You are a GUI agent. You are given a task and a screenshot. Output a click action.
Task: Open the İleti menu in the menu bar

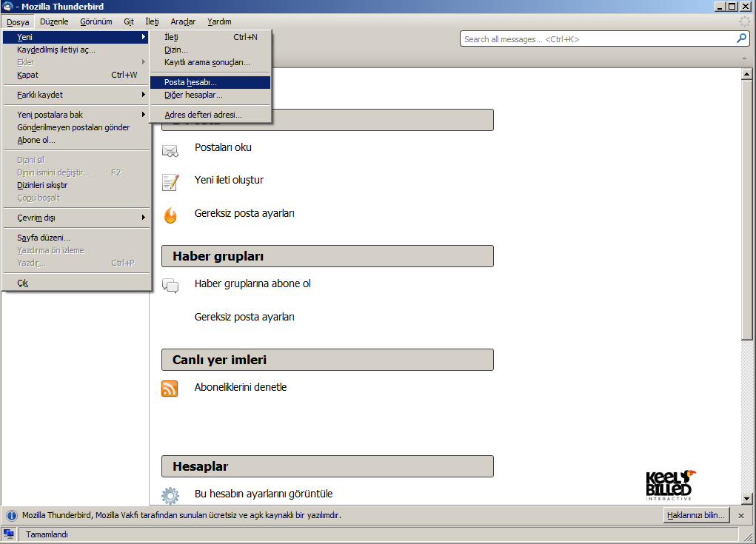152,21
